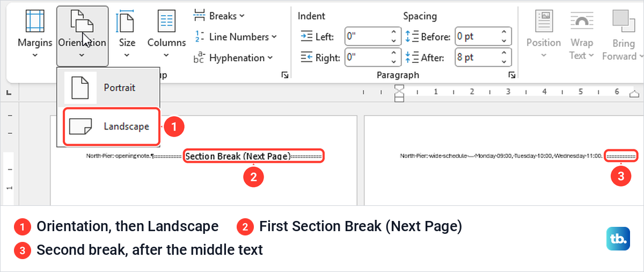Decrease Spacing After with down arrow
The height and width of the screenshot is (272, 644).
click(x=504, y=62)
